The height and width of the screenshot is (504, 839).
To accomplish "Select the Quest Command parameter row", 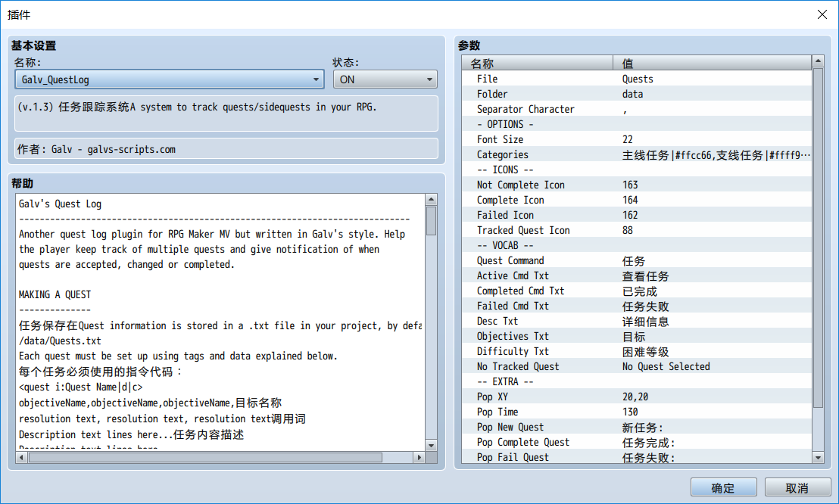I will coord(637,260).
